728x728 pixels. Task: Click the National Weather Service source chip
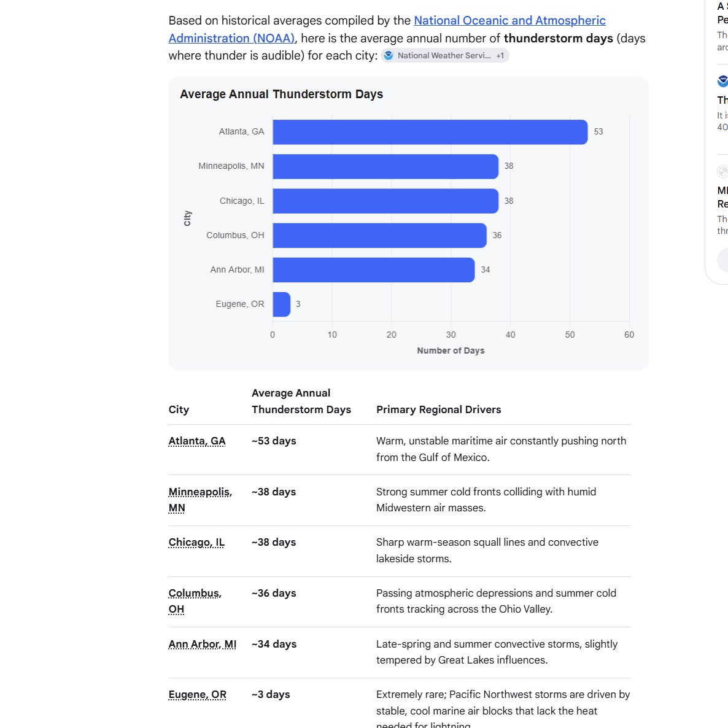click(x=445, y=56)
